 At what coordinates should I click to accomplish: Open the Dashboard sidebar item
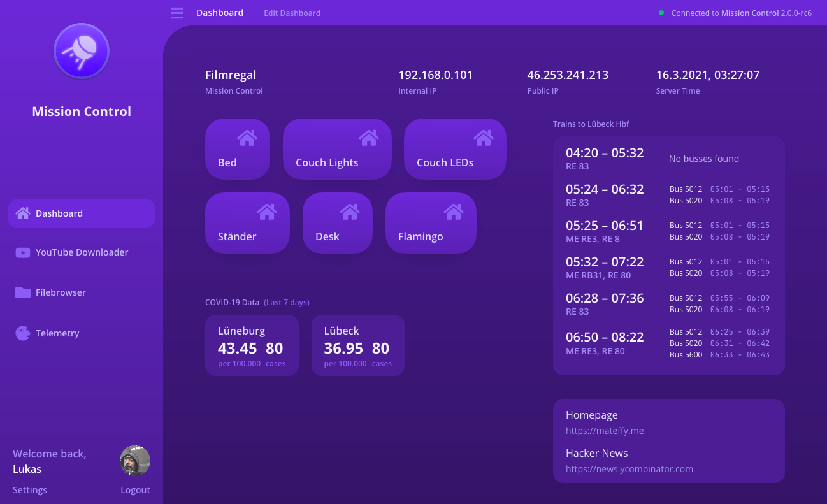tap(82, 213)
